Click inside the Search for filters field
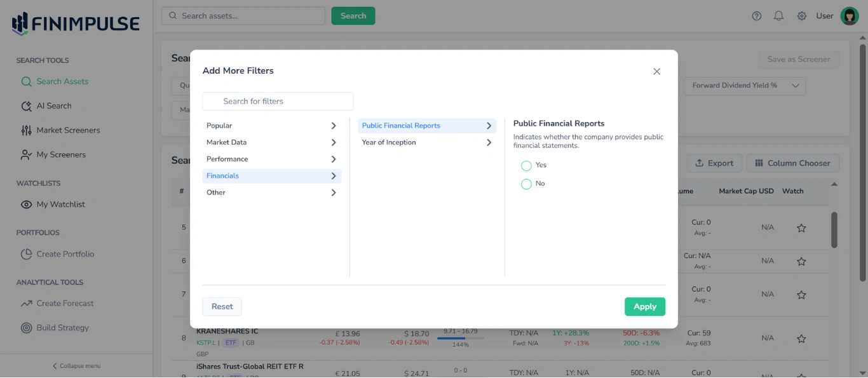 (278, 101)
